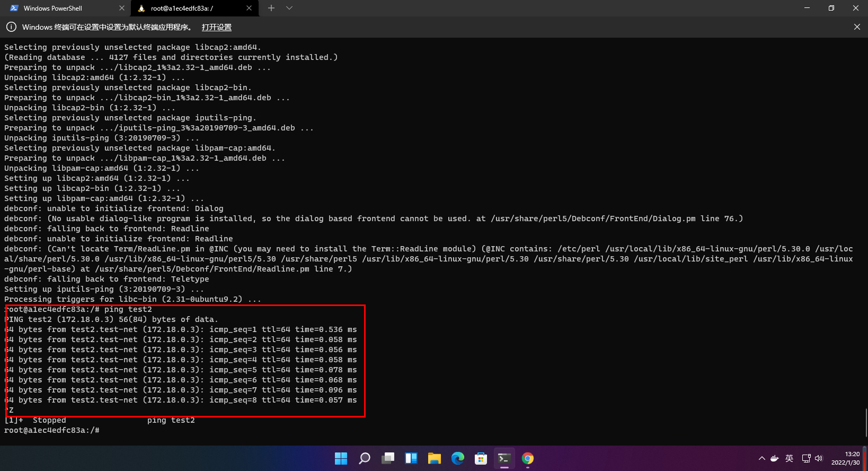The image size is (868, 471).
Task: Launch Microsoft Edge from taskbar
Action: [458, 458]
